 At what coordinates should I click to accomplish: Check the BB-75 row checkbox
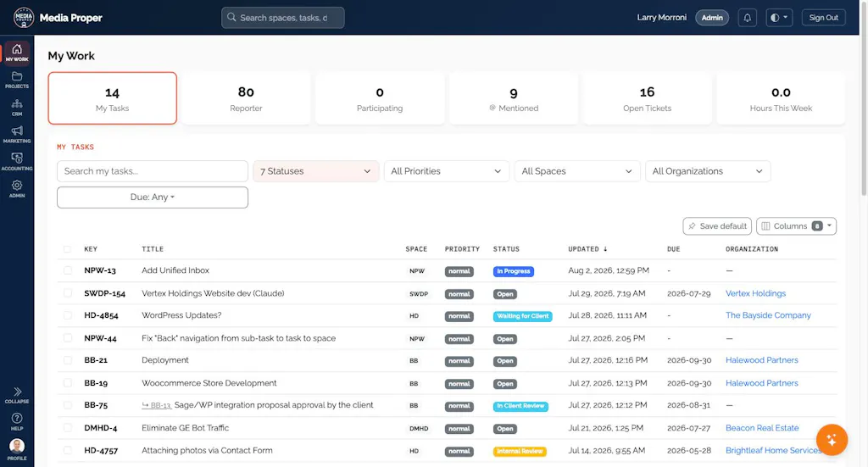pos(68,405)
